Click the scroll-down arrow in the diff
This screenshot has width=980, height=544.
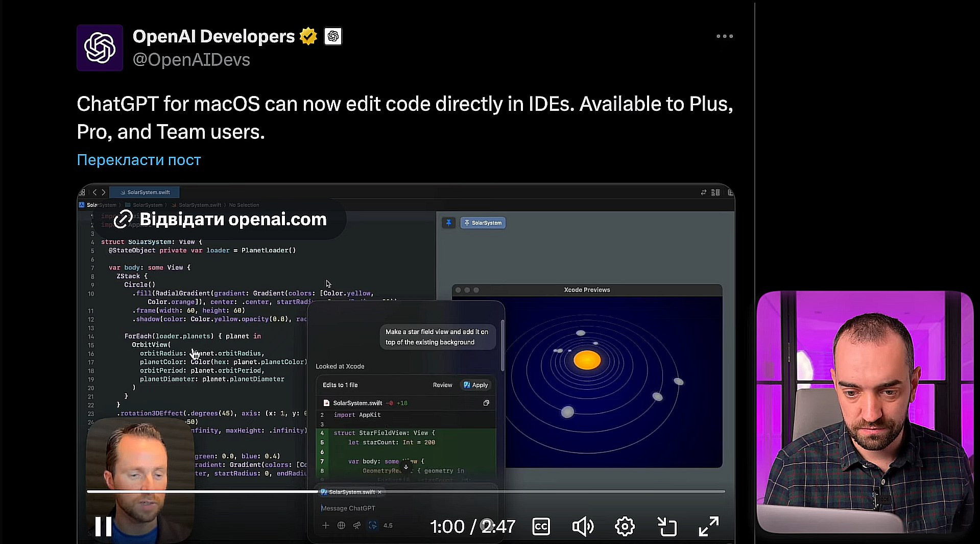coord(406,466)
